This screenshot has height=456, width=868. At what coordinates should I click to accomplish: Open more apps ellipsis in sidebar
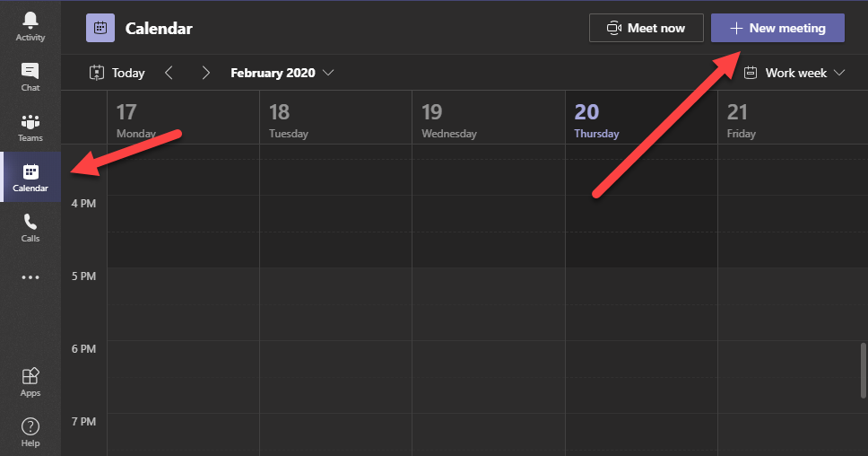pyautogui.click(x=30, y=277)
